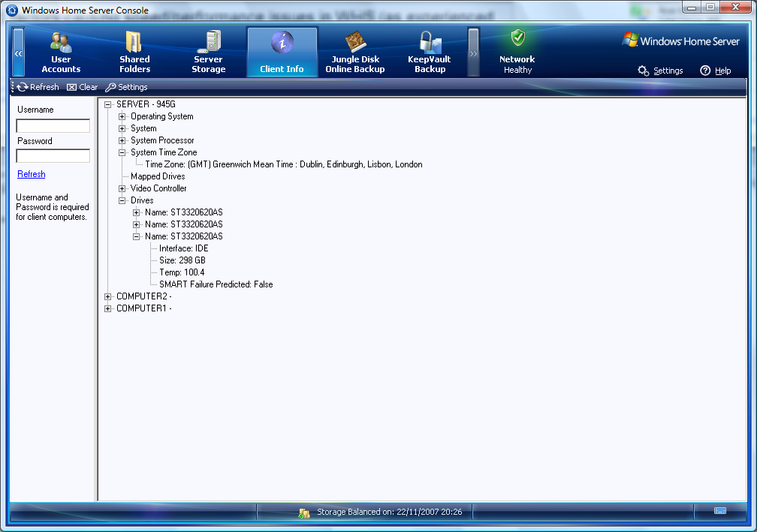Click the blue Refresh link
757x532 pixels.
point(32,174)
